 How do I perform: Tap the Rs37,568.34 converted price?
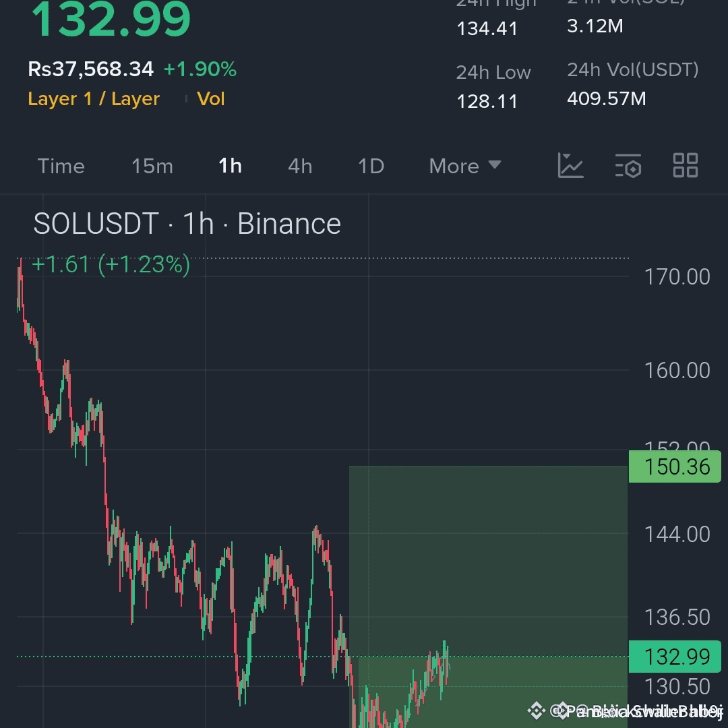coord(90,69)
